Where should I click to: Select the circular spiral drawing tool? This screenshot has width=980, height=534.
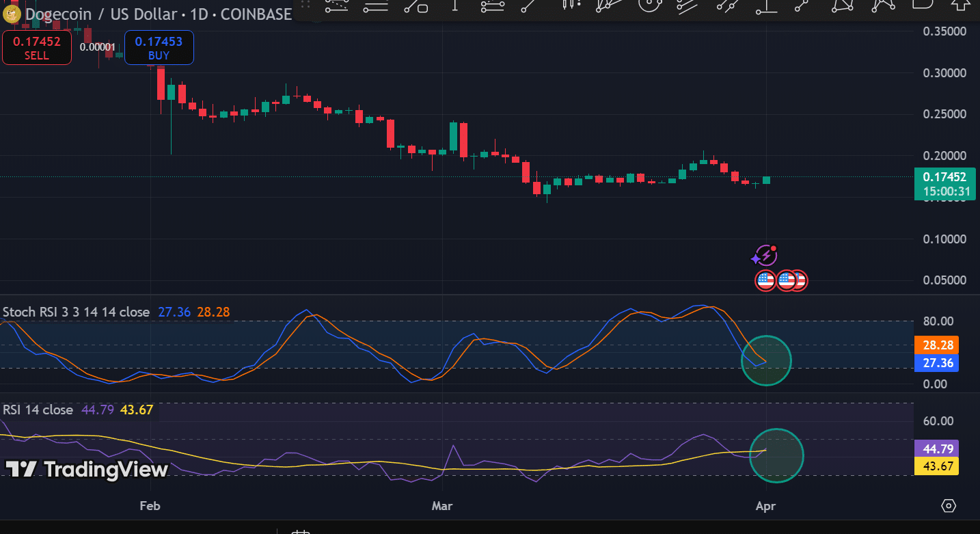coord(648,5)
